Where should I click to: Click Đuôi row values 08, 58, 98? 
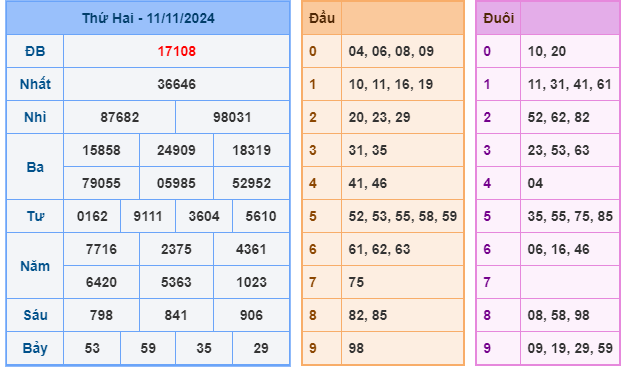pyautogui.click(x=559, y=315)
